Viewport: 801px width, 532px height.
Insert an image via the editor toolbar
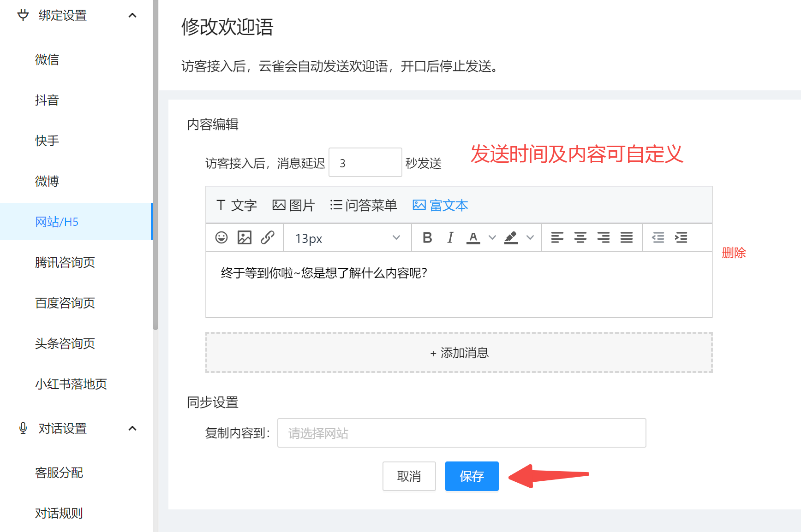[245, 237]
